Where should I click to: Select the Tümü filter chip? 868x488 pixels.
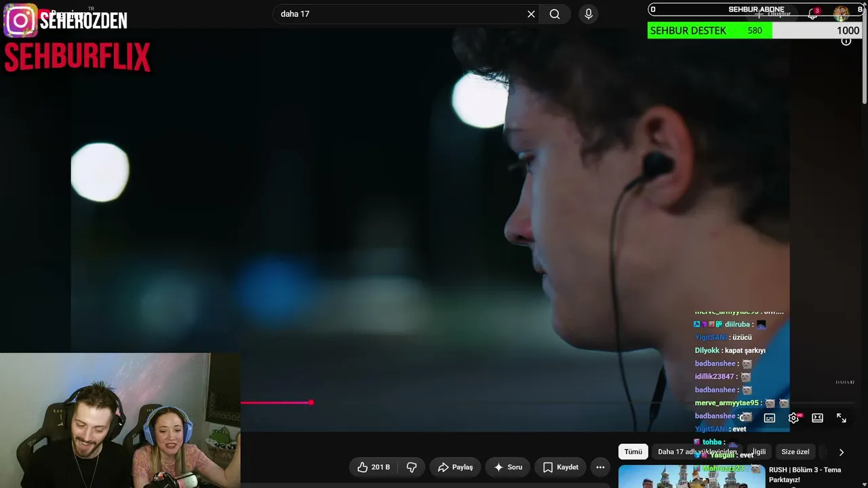pos(633,452)
